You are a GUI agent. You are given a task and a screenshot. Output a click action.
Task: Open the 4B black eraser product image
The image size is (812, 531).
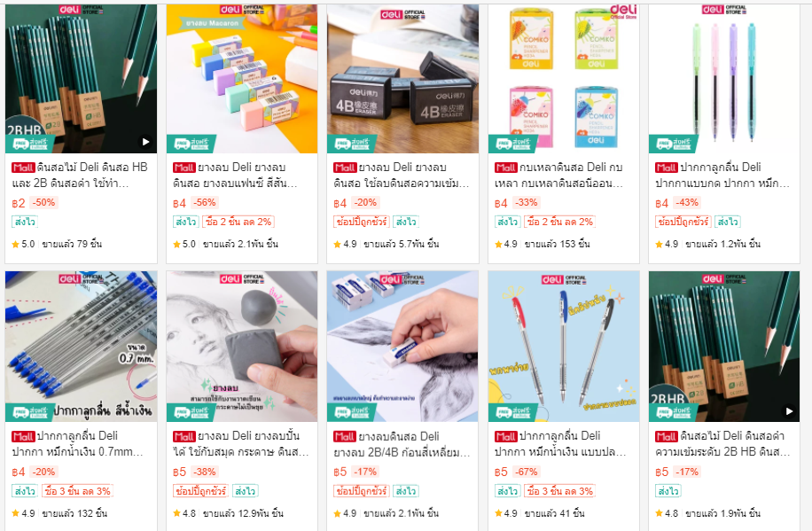402,79
